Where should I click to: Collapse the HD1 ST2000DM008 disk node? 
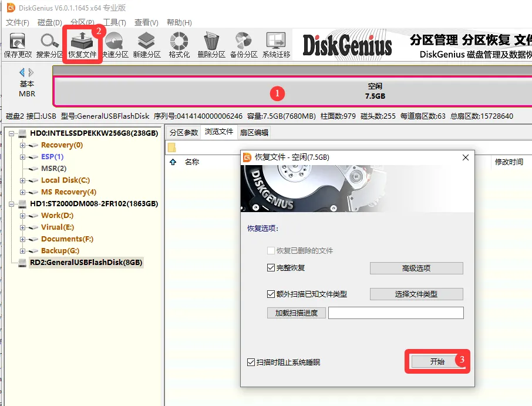pos(11,204)
